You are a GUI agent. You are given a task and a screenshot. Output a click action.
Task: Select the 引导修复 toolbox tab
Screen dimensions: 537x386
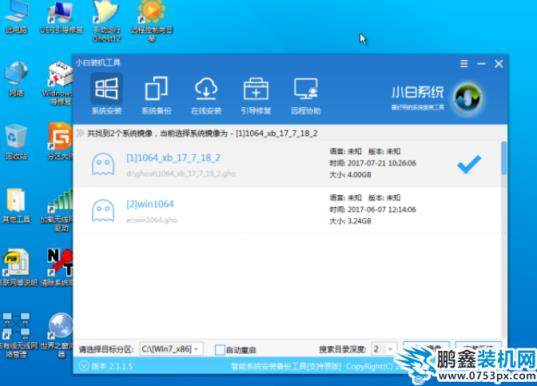click(x=256, y=95)
